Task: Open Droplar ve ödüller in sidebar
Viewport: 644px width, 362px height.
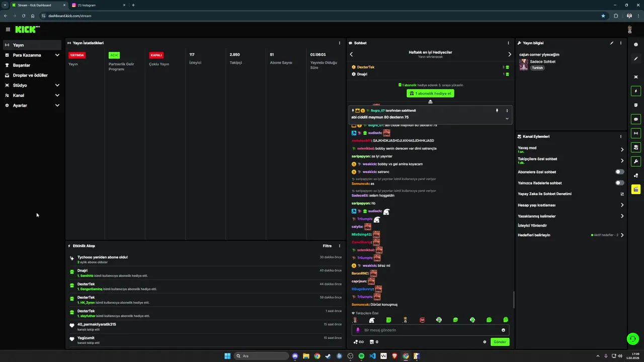Action: (x=33, y=75)
